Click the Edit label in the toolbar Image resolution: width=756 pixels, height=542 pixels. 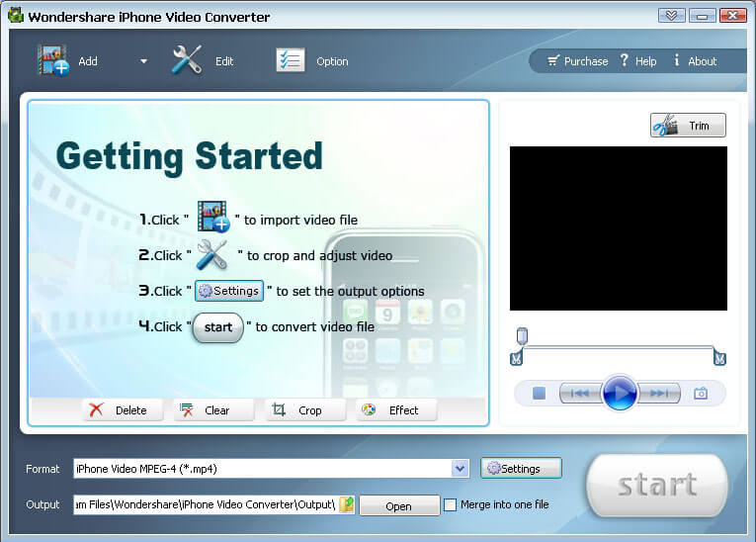[x=224, y=61]
